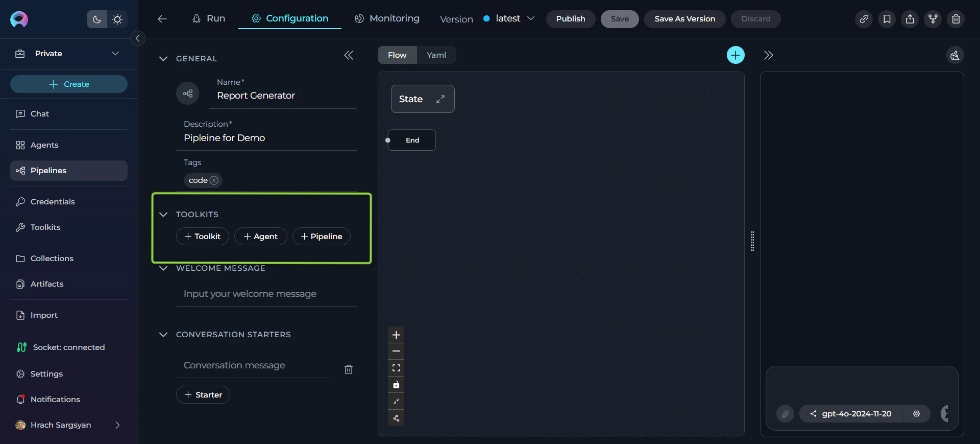Image resolution: width=980 pixels, height=444 pixels.
Task: Click the Create button
Action: click(69, 84)
